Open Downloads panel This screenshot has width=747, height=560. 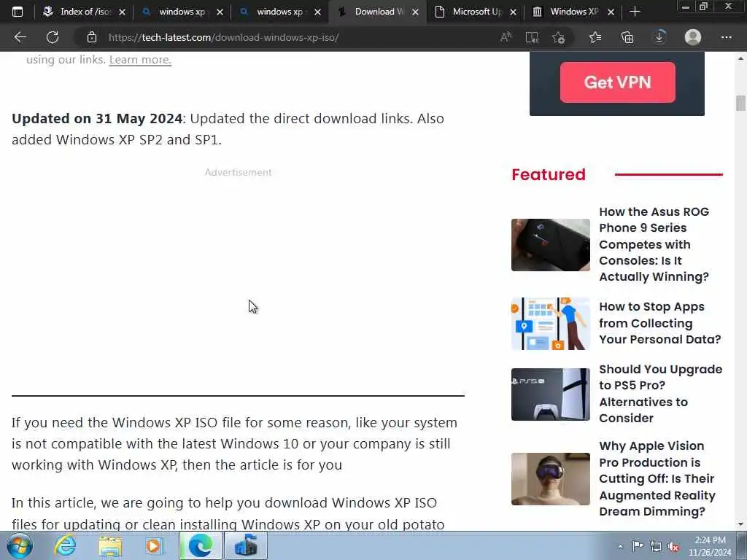659,37
